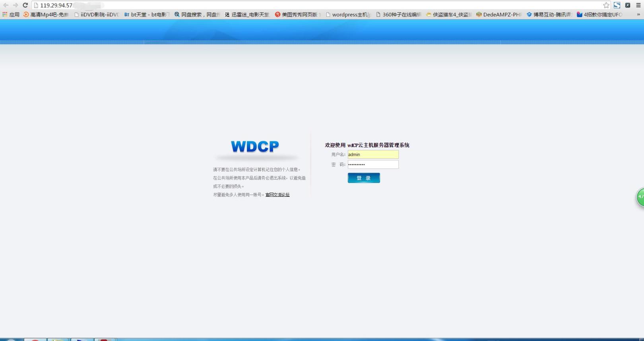Open the 侠盗猎车4 bookmark
644x341 pixels.
(x=448, y=14)
